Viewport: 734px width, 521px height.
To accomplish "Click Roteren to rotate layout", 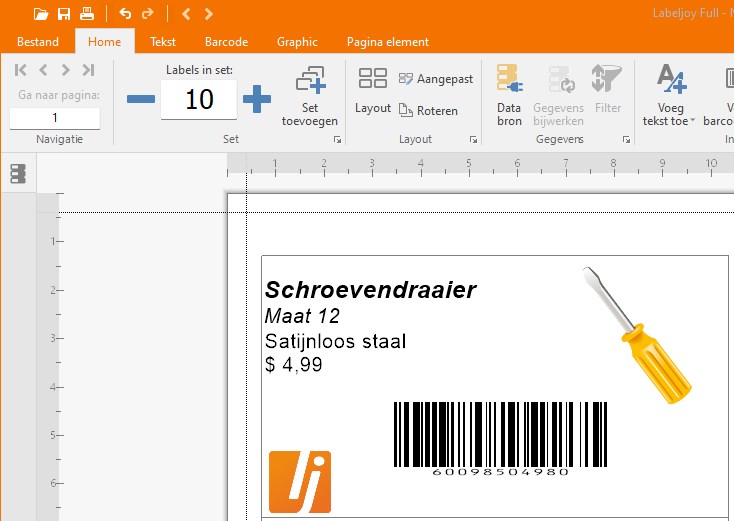I will click(x=428, y=111).
